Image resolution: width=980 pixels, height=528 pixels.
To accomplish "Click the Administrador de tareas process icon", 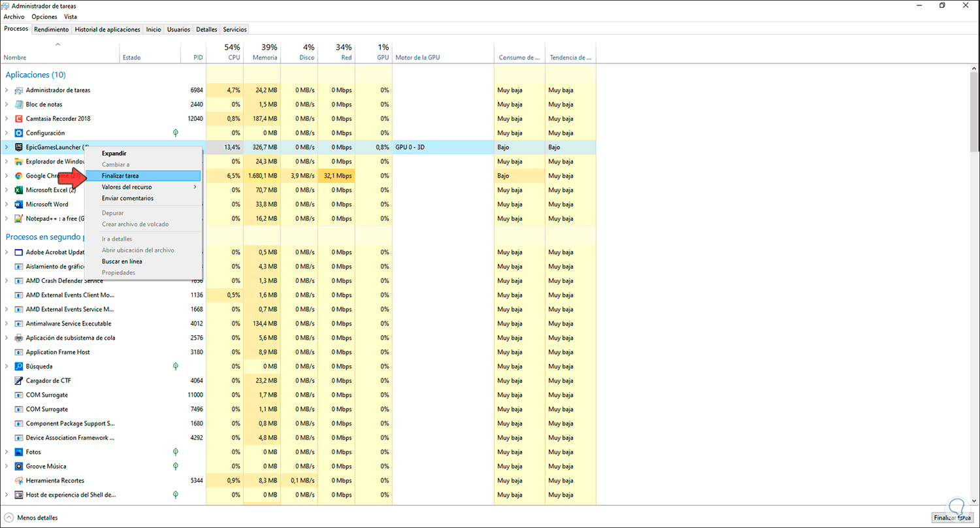I will click(x=18, y=90).
